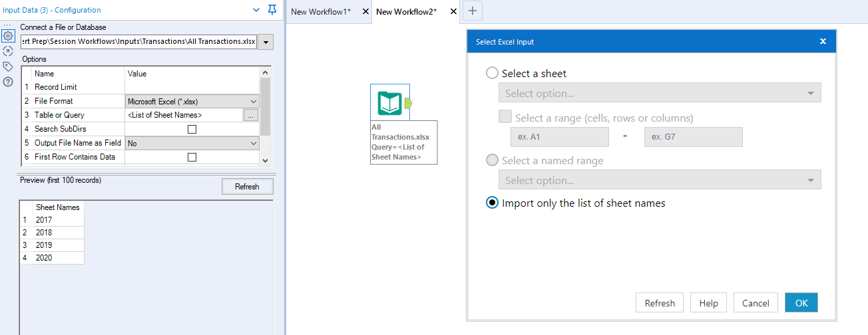Pin the Configuration window with pushpin icon

coord(272,10)
